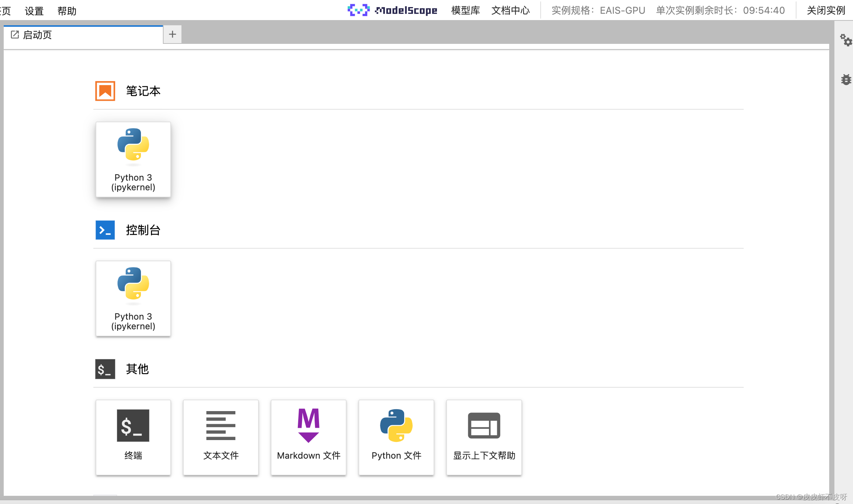Click the blue 控制台 section icon
Viewport: 853px width, 504px height.
[x=105, y=230]
